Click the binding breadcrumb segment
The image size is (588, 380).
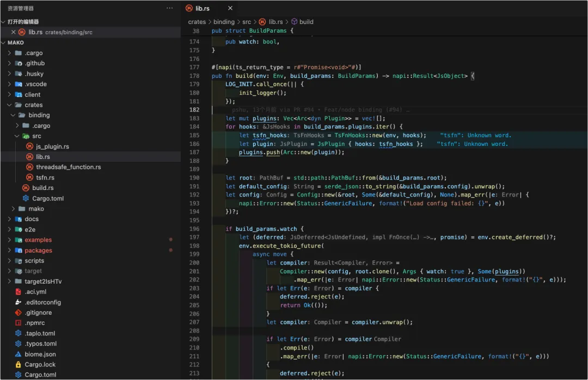224,22
